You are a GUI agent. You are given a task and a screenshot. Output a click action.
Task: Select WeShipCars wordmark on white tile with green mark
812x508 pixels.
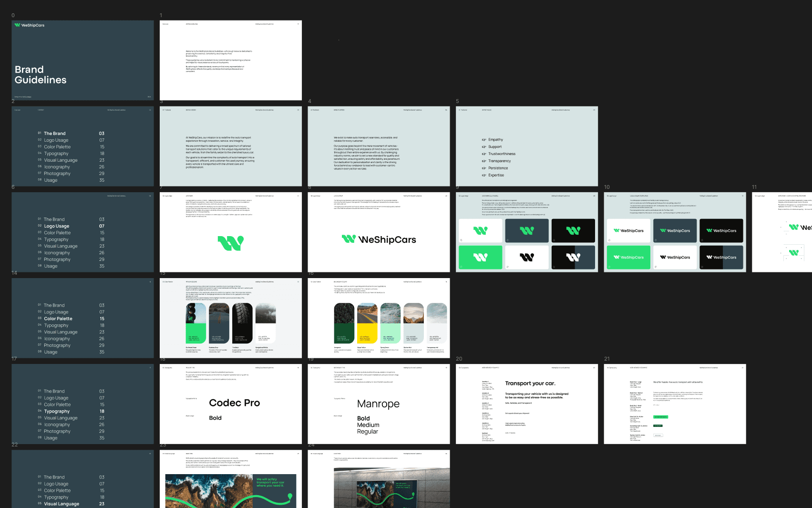[628, 230]
